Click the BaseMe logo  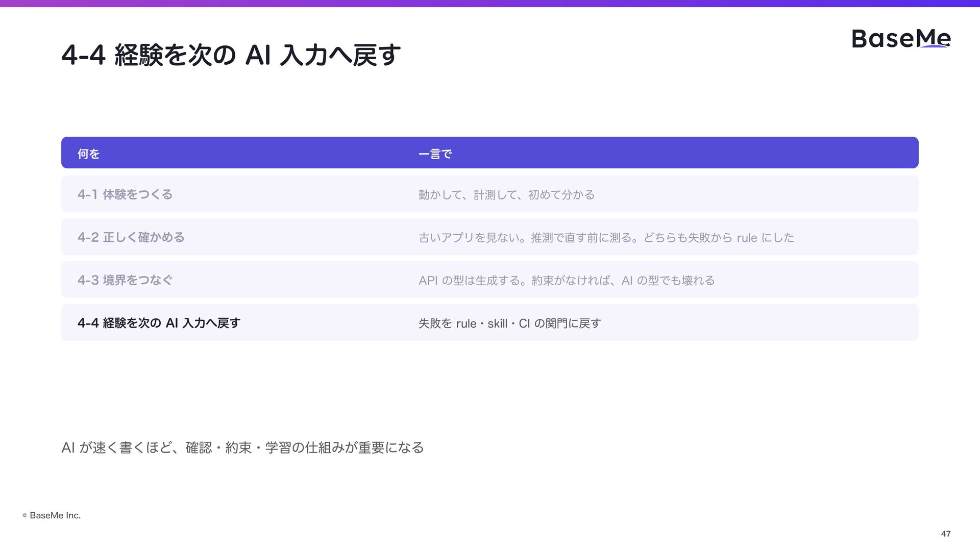pyautogui.click(x=901, y=38)
